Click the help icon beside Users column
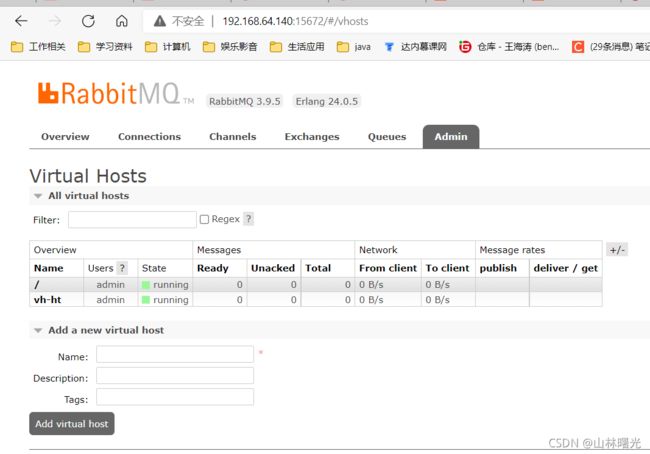 point(122,268)
